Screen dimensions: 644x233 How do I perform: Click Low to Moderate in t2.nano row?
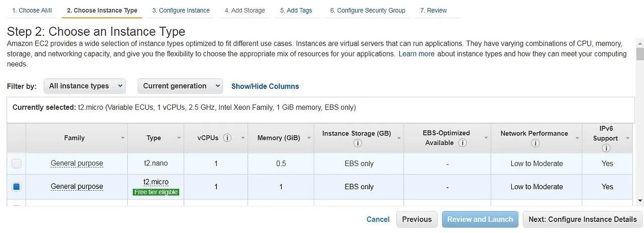[537, 164]
